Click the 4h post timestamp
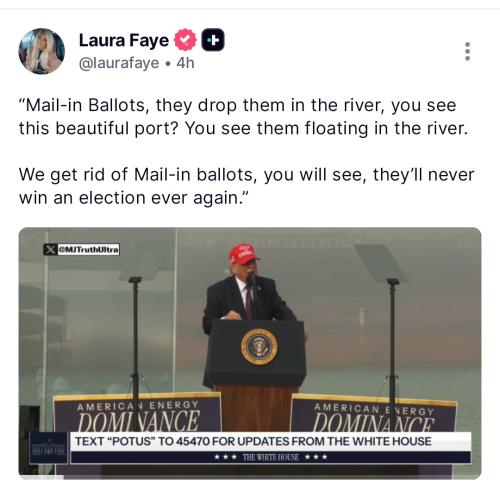The height and width of the screenshot is (493, 500). [185, 63]
